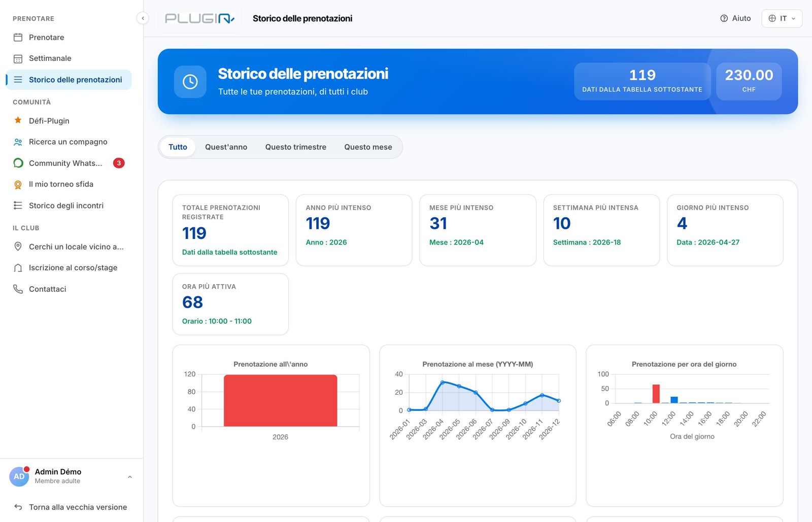Click the Ricerca un compagno people icon
The width and height of the screenshot is (812, 522).
(18, 142)
